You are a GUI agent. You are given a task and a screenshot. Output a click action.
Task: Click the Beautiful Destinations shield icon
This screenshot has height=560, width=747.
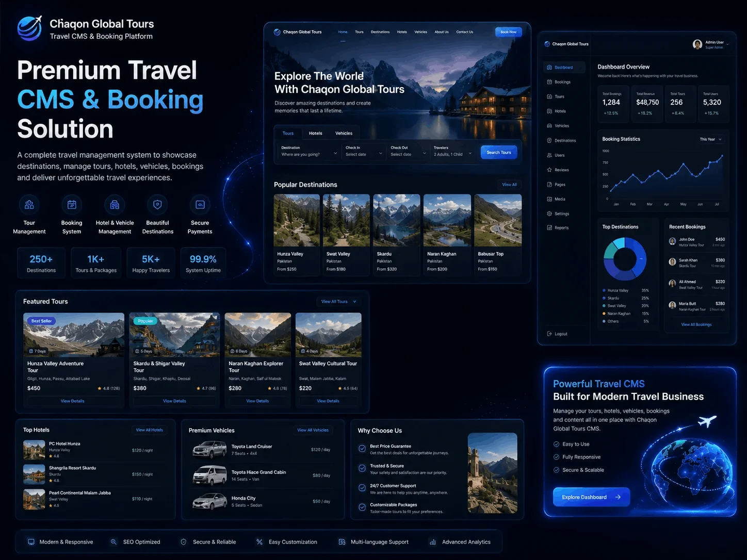click(157, 205)
